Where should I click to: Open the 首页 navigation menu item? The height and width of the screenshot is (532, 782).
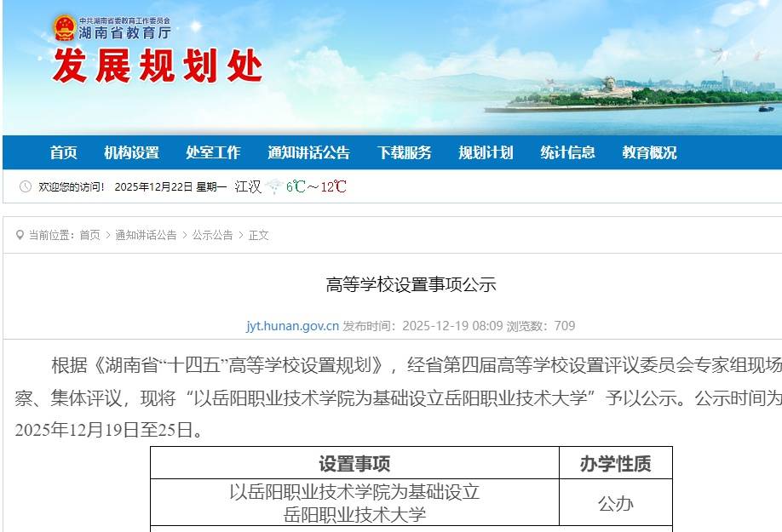(63, 152)
